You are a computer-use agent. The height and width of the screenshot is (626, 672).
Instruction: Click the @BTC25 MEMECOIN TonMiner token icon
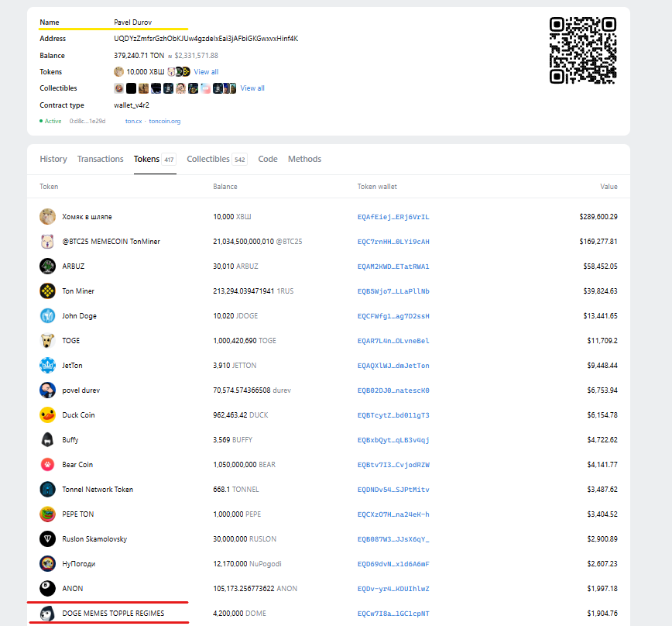click(x=47, y=242)
